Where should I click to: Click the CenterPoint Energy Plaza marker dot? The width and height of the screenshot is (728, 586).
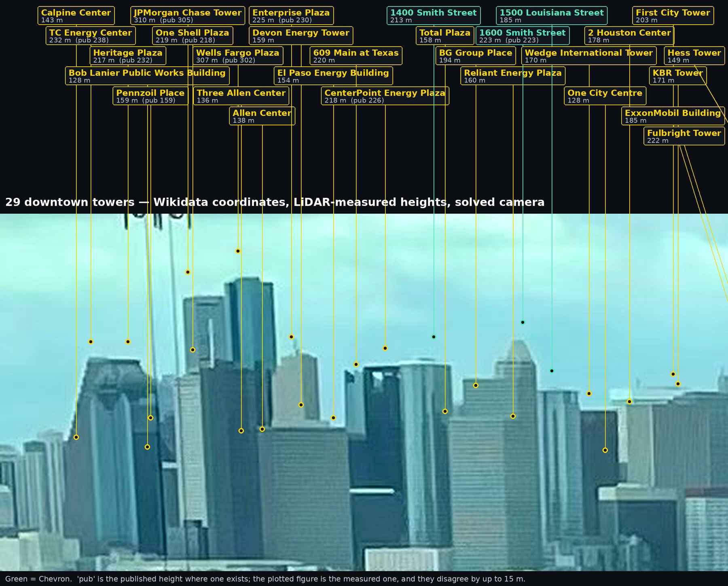tap(385, 348)
